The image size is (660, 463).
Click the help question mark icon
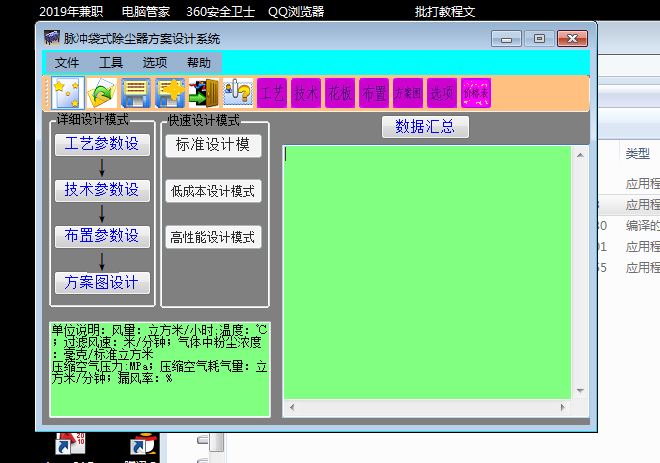(x=238, y=93)
